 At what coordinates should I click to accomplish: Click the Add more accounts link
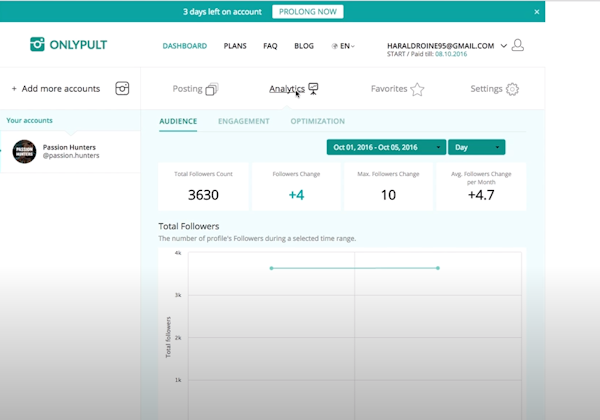pos(60,89)
